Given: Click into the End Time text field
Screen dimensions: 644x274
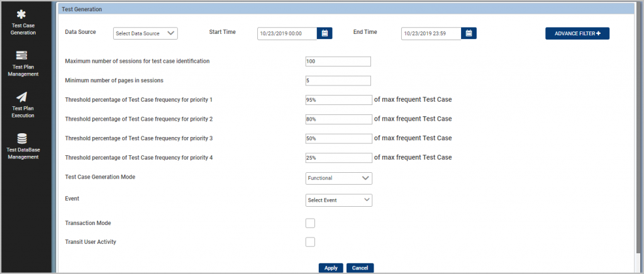Looking at the screenshot, I should [x=431, y=34].
